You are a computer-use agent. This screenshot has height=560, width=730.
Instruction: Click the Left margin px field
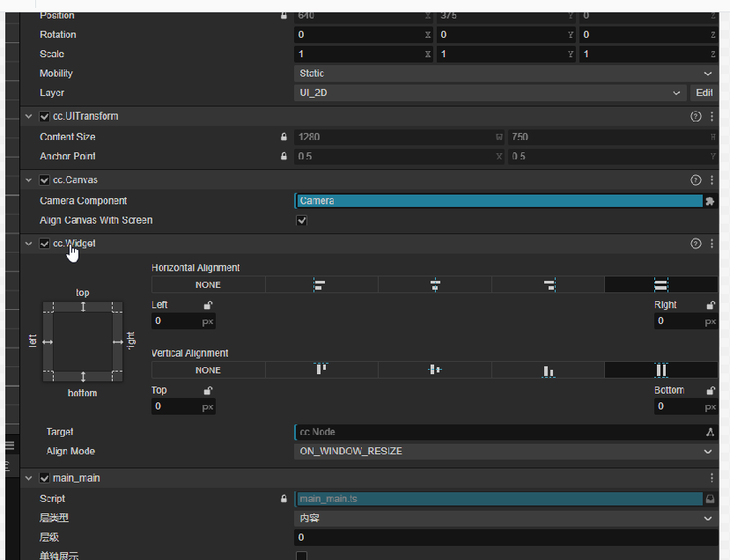tap(183, 321)
